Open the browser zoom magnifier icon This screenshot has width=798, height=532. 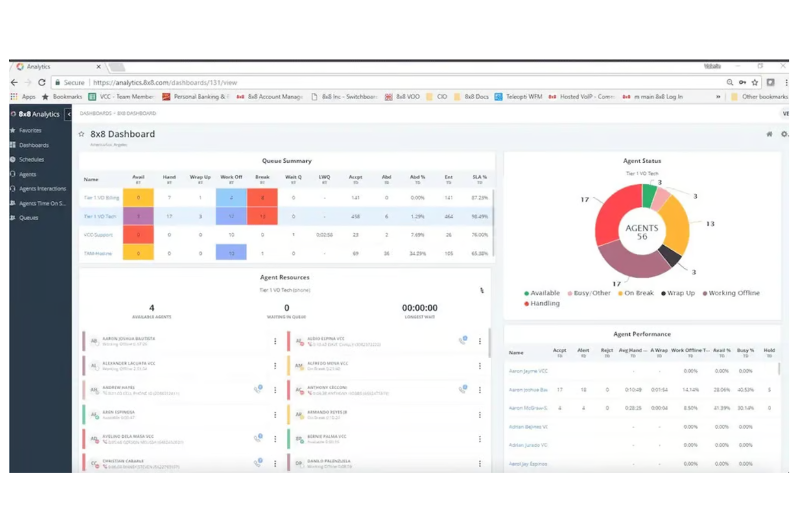730,82
